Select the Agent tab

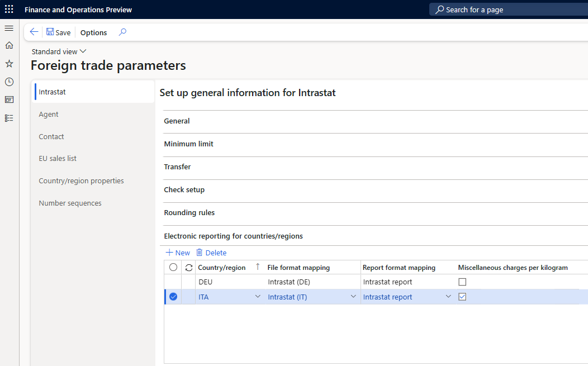point(94,115)
